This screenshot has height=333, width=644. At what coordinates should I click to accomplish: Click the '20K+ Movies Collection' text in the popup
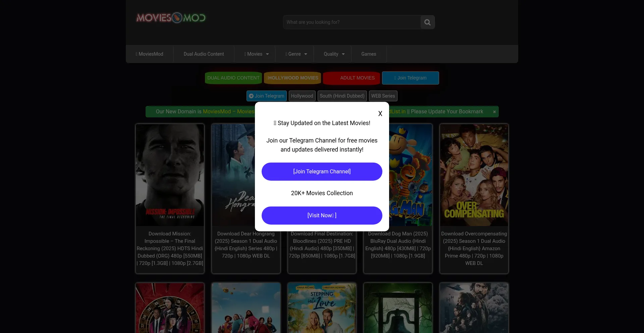322,193
